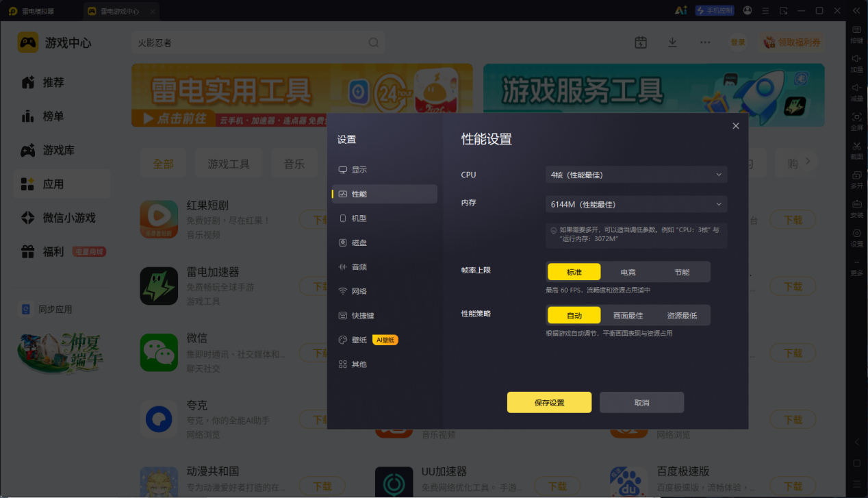Open 网络 network settings tab
The image size is (868, 498).
pos(385,291)
